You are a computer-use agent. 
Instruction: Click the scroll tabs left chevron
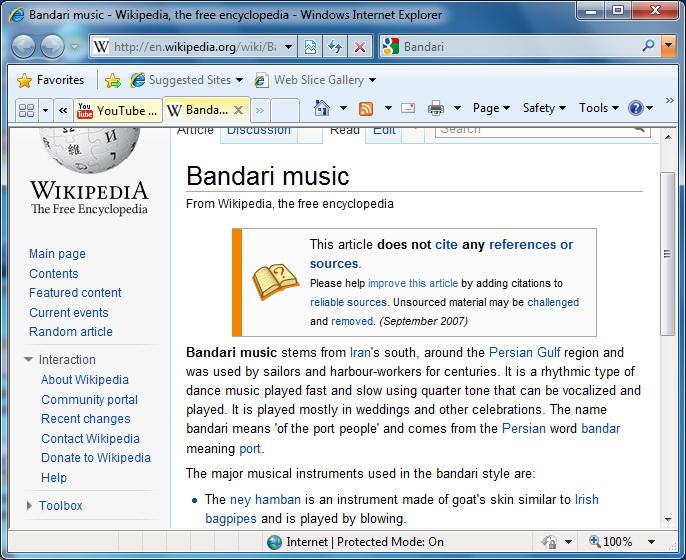63,110
